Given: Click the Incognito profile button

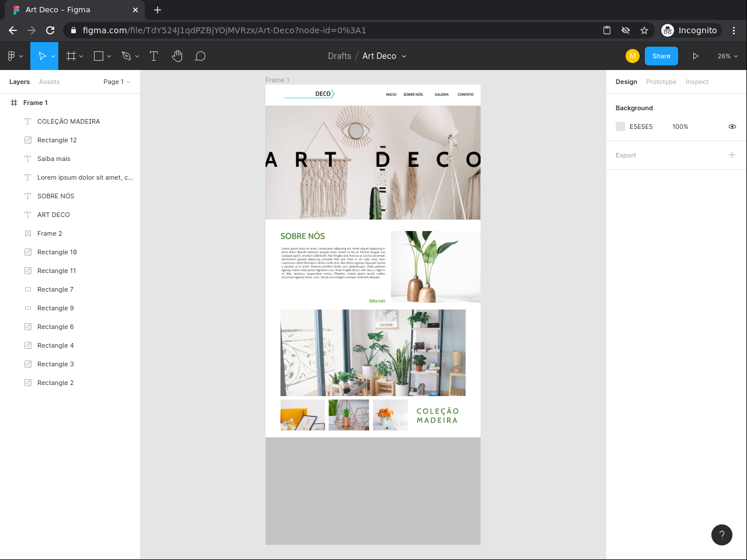Looking at the screenshot, I should pos(690,30).
